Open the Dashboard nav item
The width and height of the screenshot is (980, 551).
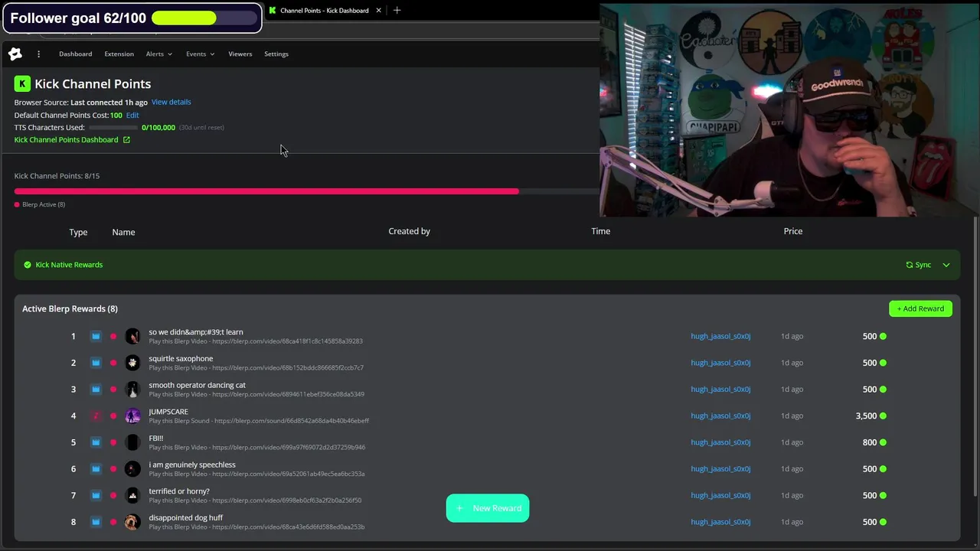[75, 54]
